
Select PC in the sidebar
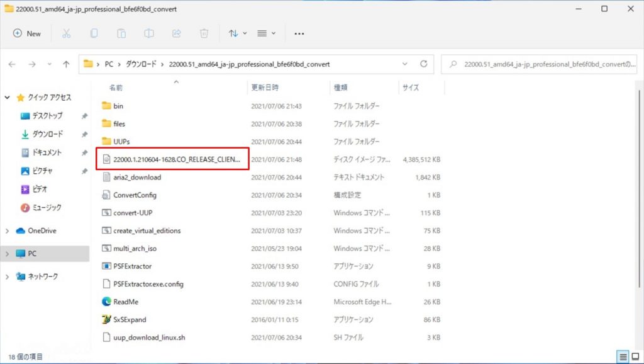point(32,254)
